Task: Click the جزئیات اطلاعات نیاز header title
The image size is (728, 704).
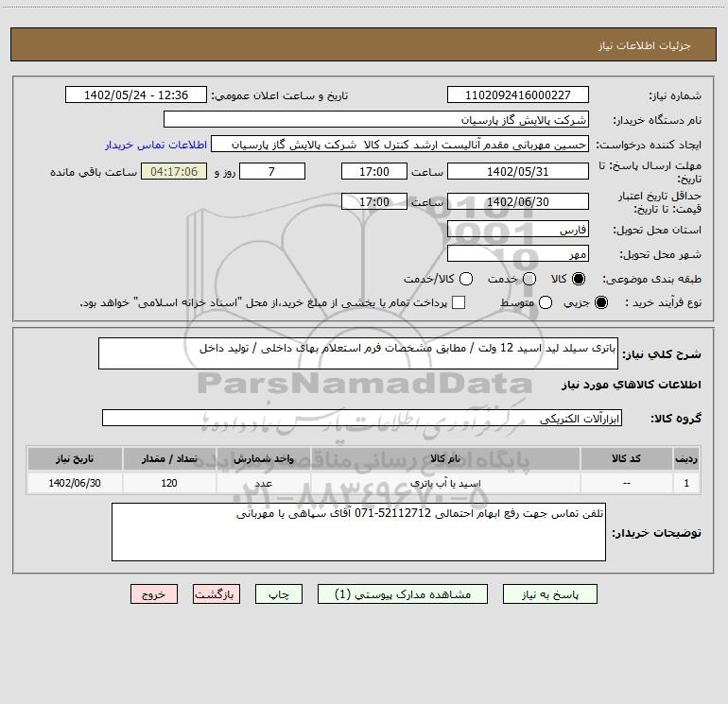Action: (x=645, y=45)
